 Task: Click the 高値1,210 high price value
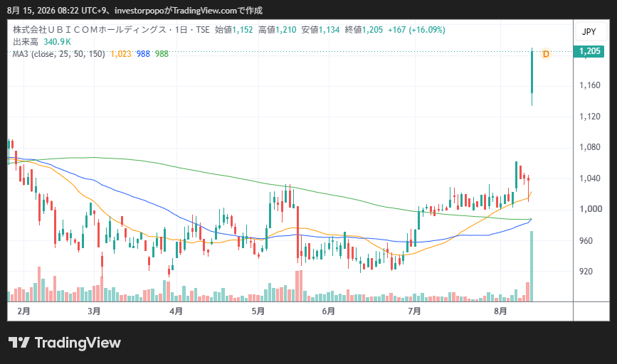277,30
